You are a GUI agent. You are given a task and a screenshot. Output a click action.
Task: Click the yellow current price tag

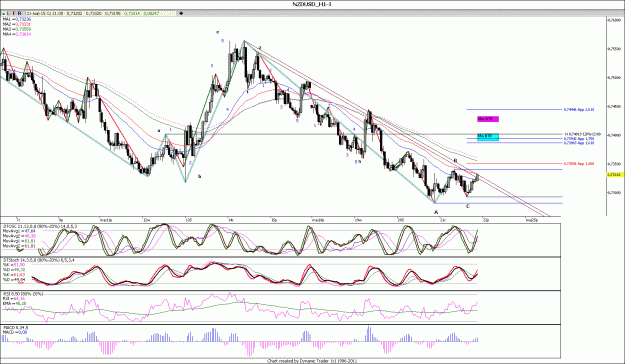coord(615,175)
